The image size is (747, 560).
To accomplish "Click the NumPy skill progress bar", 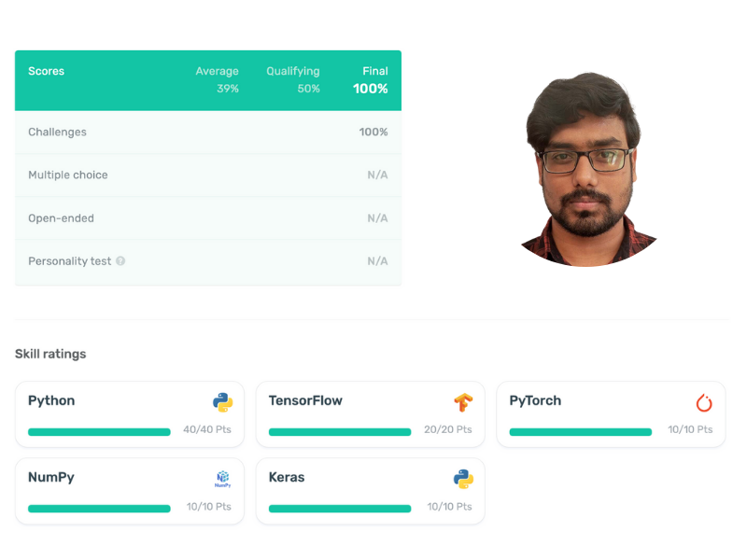I will (x=99, y=509).
